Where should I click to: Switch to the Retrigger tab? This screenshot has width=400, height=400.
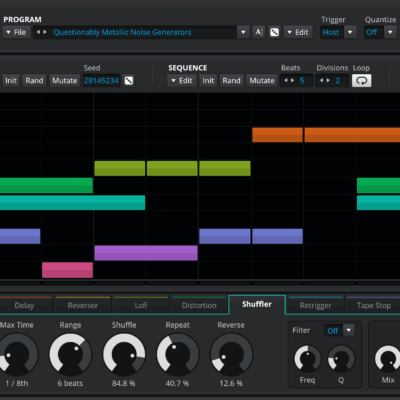(315, 305)
